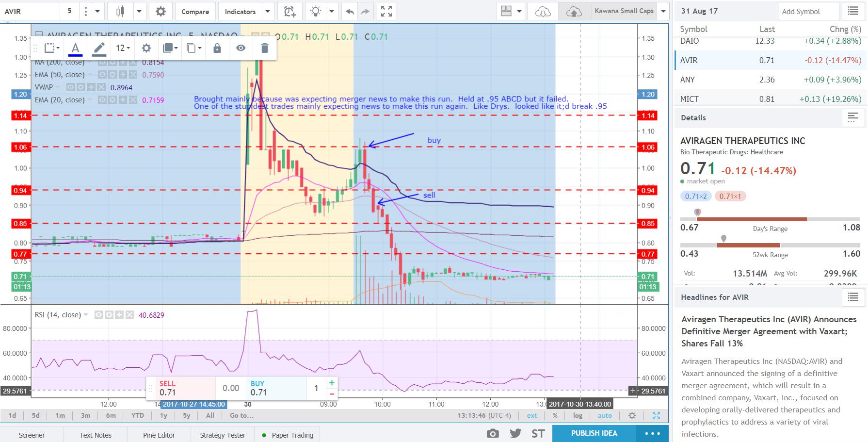Open the font size 12 dropdown

tap(123, 48)
